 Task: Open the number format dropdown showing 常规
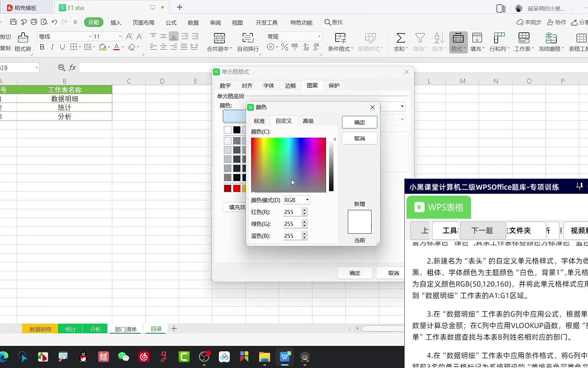click(x=319, y=36)
